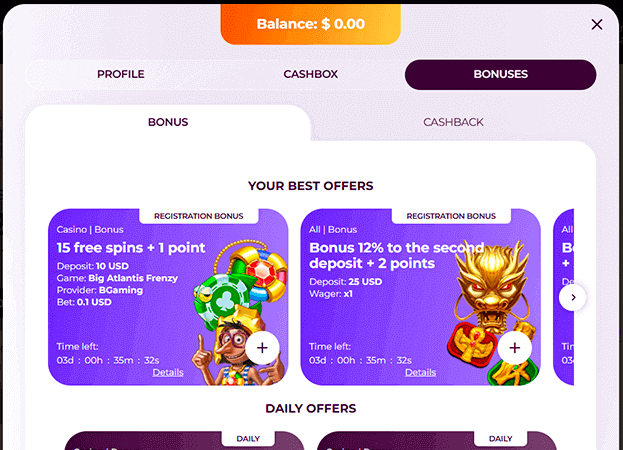Activate the 15 free spins bonus plus icon

tap(262, 348)
